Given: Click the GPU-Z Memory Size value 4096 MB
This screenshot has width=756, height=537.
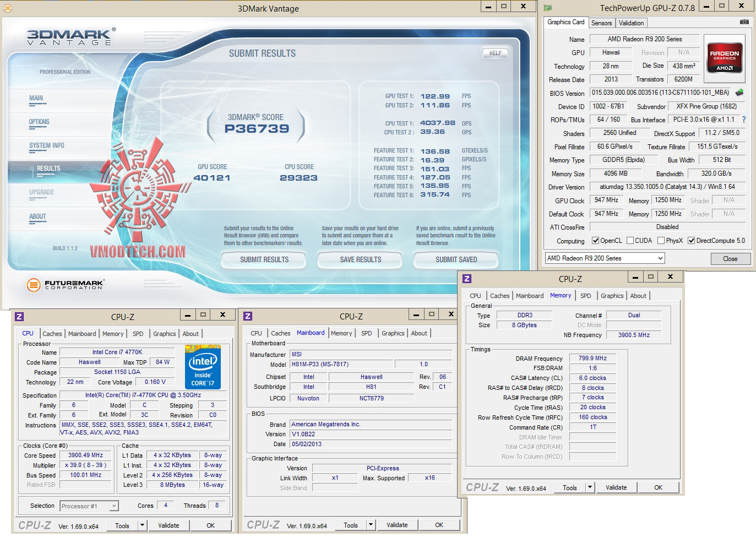Looking at the screenshot, I should click(615, 173).
